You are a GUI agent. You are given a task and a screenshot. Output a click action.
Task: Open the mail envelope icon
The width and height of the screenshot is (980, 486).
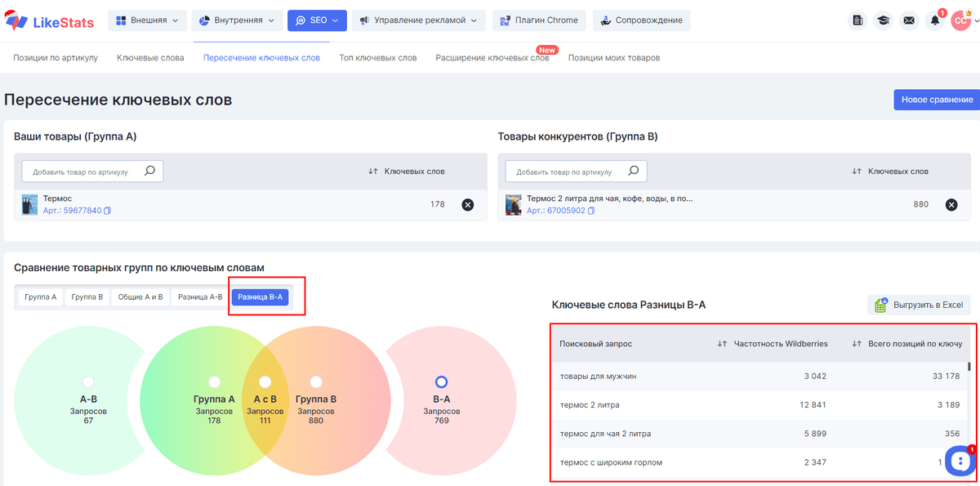point(909,20)
